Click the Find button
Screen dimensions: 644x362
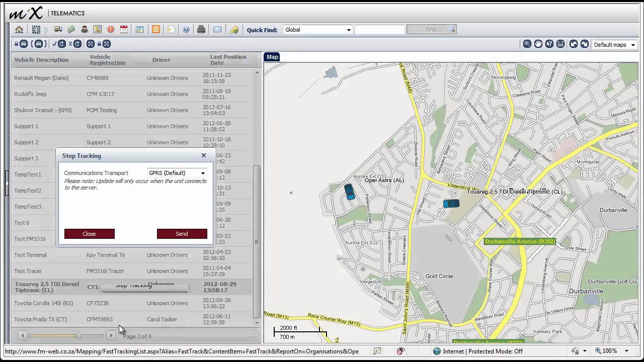click(x=432, y=30)
